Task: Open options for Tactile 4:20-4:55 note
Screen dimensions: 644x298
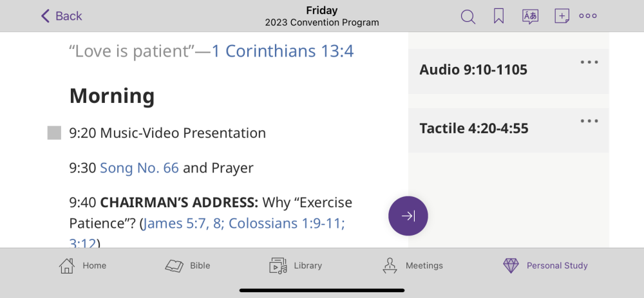Action: 589,121
